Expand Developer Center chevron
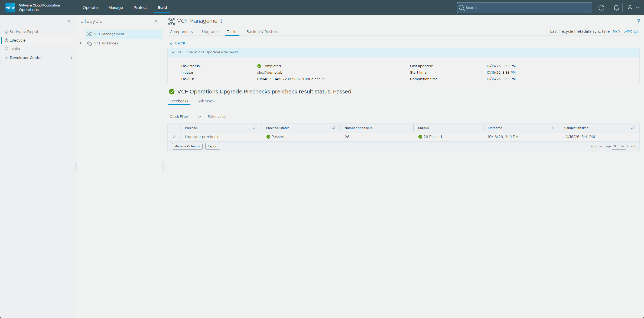The image size is (644, 318). click(71, 58)
